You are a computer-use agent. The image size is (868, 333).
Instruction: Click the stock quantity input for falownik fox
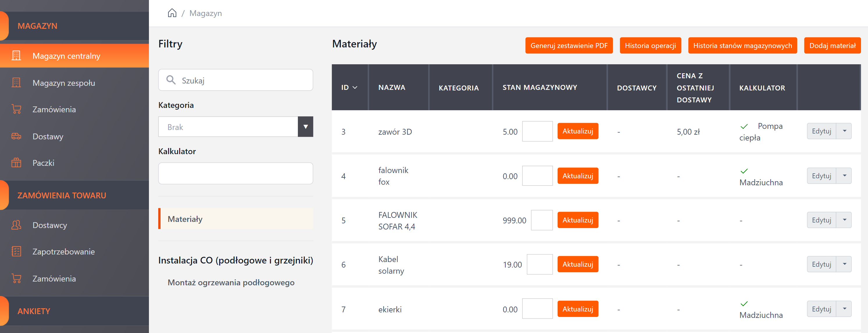[537, 176]
